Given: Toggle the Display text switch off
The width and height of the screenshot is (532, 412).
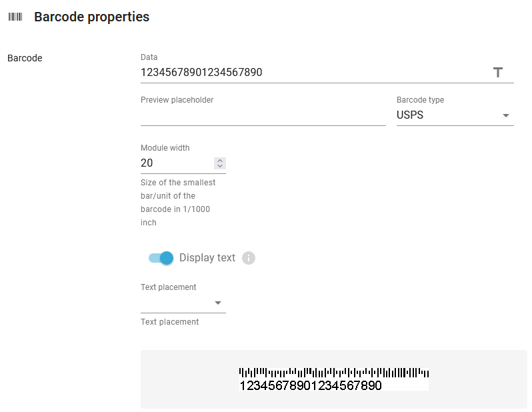Looking at the screenshot, I should click(x=161, y=258).
